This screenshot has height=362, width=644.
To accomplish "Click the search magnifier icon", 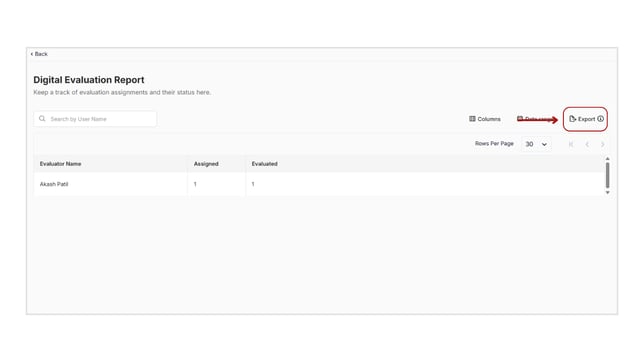I will [42, 119].
